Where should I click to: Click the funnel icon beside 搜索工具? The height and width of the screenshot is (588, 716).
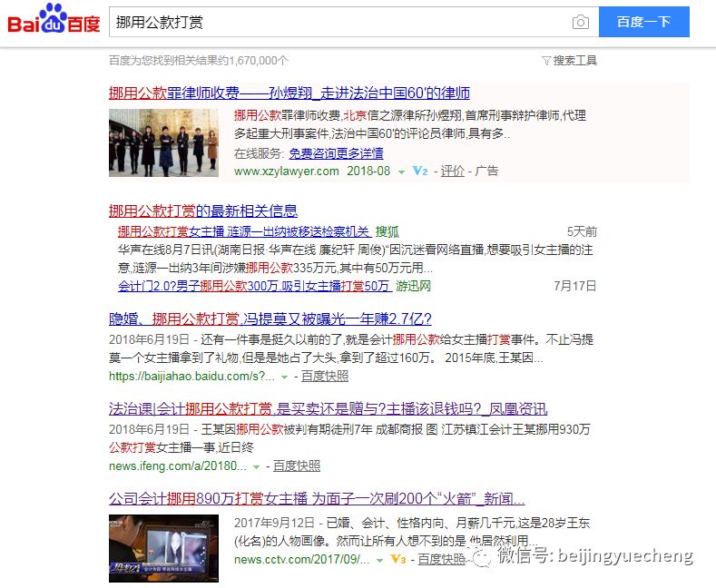coord(546,60)
